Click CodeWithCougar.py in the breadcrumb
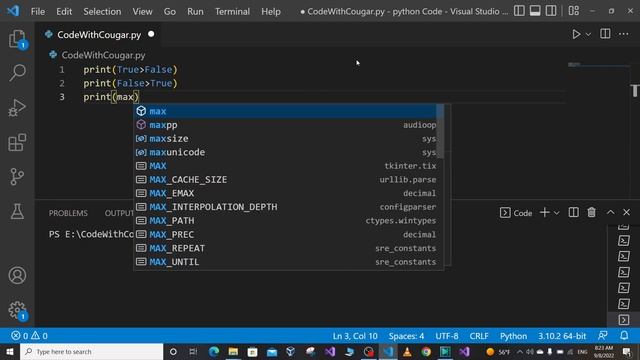This screenshot has width=640, height=360. (x=103, y=55)
